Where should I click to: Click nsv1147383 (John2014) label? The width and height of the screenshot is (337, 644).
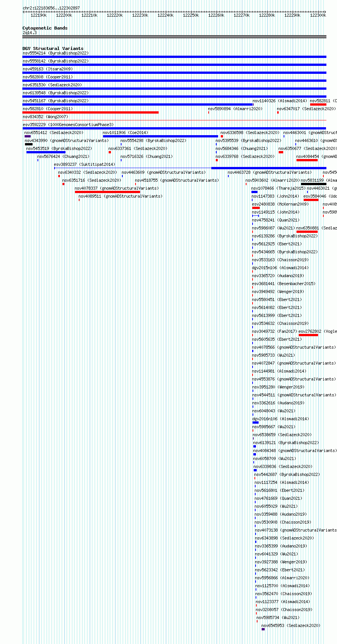coord(276,196)
